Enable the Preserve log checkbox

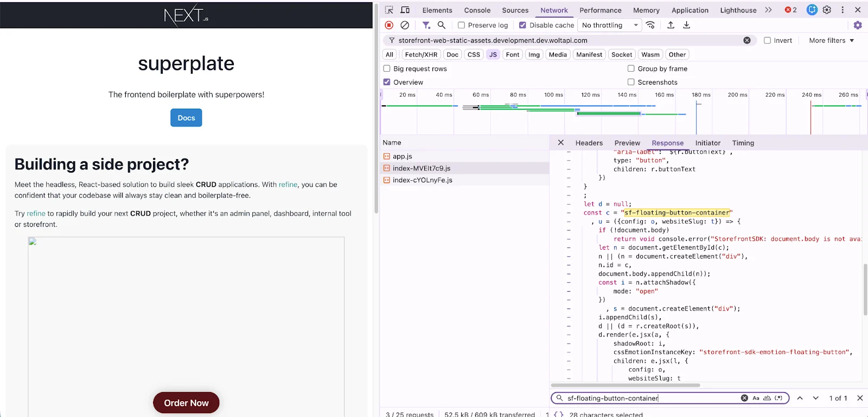461,25
